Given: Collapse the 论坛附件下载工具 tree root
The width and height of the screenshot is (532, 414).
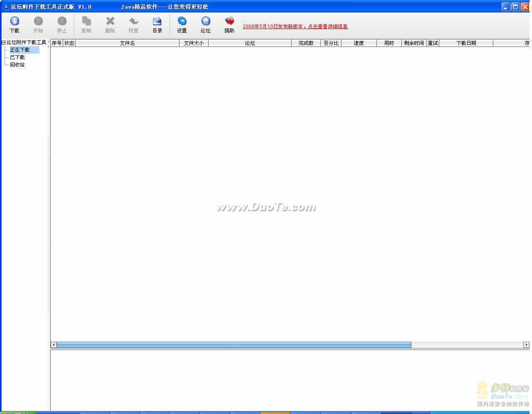Looking at the screenshot, I should (3, 42).
